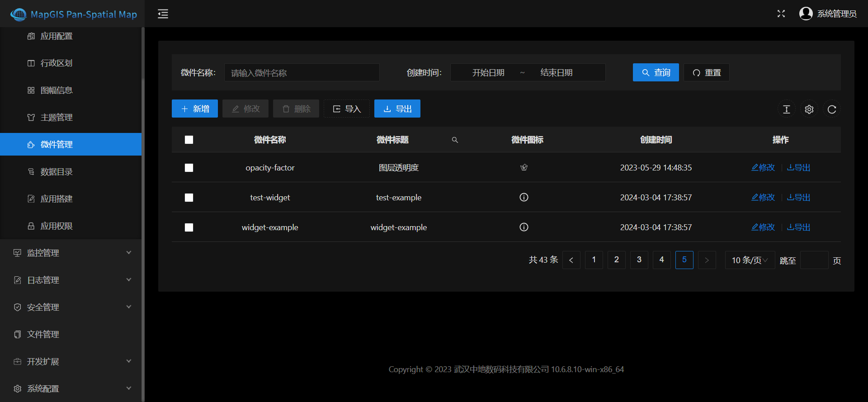This screenshot has width=868, height=402.
Task: Open 文件管理 in sidebar
Action: pyautogui.click(x=71, y=334)
